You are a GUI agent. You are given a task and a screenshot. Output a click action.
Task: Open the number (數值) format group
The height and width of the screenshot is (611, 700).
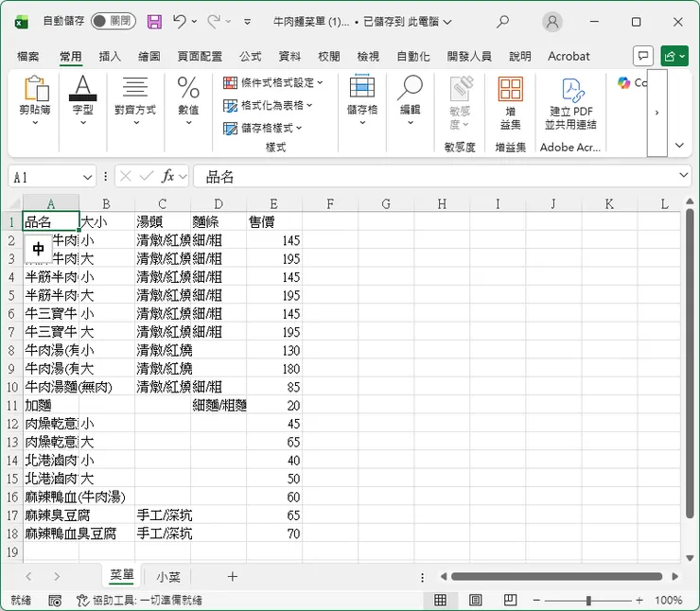coord(188,100)
